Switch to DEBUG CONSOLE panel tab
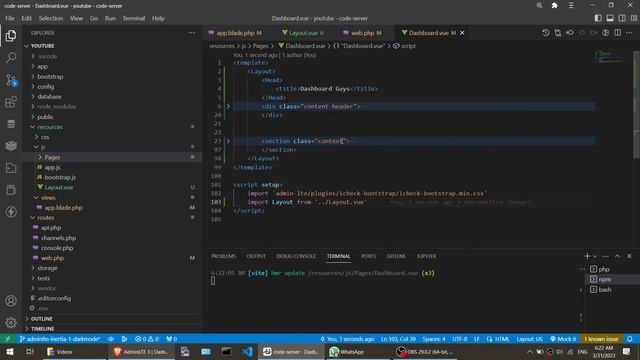640x360 pixels. pyautogui.click(x=296, y=256)
